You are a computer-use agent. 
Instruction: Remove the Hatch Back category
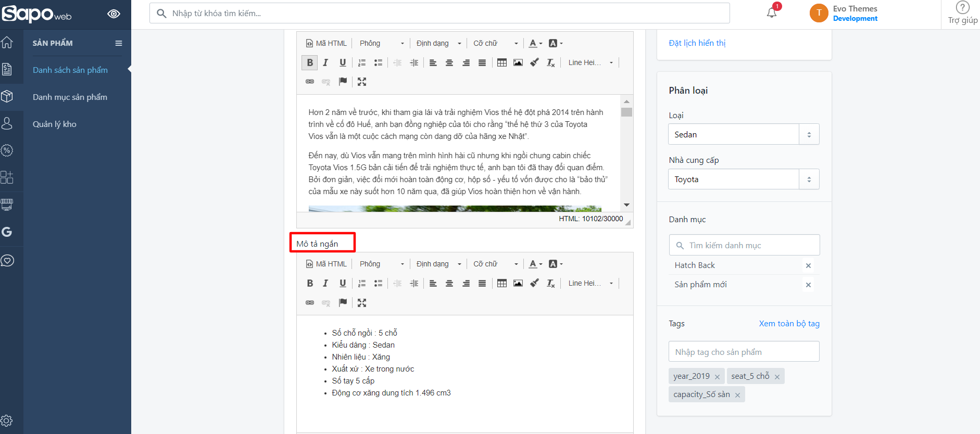(x=808, y=266)
